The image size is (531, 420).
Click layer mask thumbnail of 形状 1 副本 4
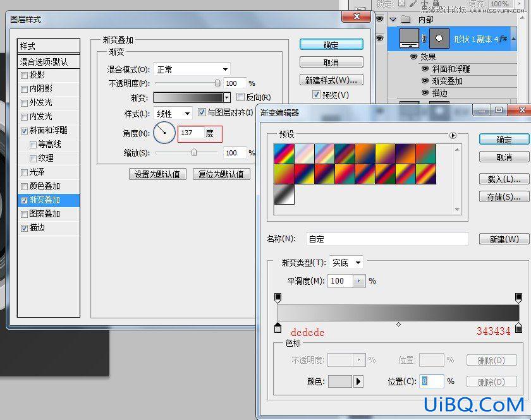[439, 39]
